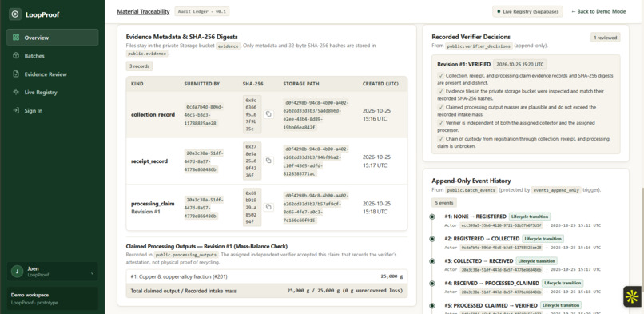This screenshot has width=644, height=314.
Task: Click Lifecycle transition tag on event #1
Action: click(530, 217)
